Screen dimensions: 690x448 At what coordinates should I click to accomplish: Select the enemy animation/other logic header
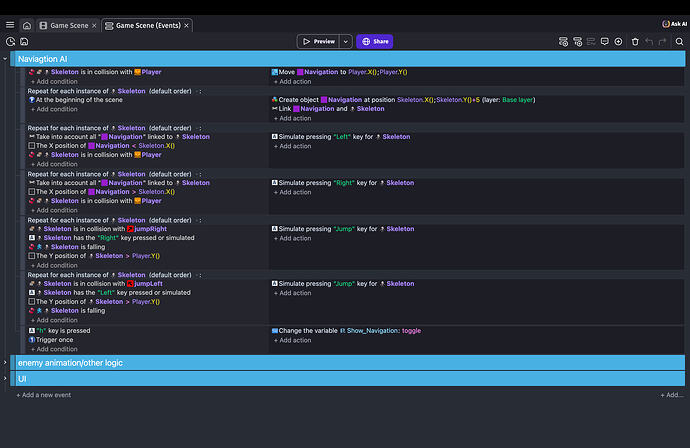click(350, 363)
